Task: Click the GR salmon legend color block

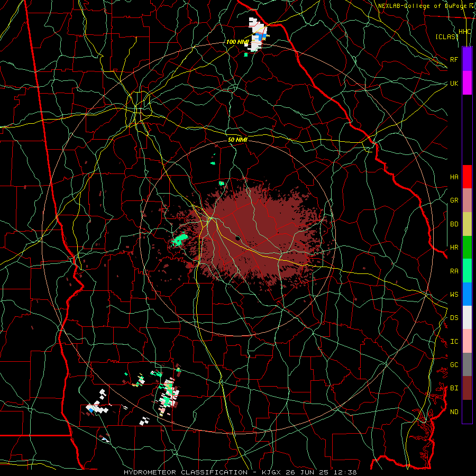Action: (467, 200)
